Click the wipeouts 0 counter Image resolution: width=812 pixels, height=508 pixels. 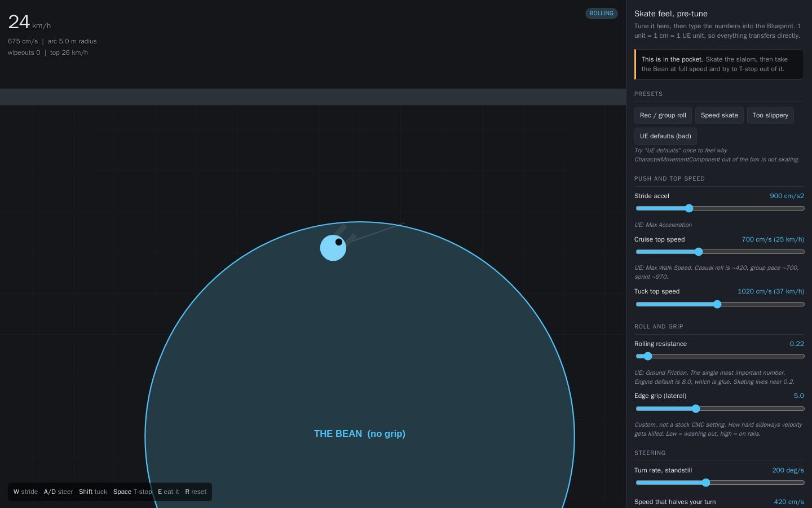point(24,52)
